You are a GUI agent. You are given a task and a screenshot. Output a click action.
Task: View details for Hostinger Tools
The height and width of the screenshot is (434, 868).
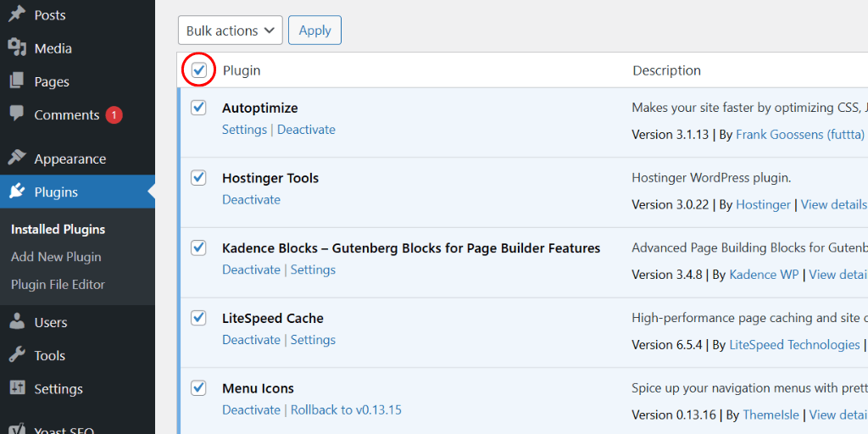pos(834,204)
